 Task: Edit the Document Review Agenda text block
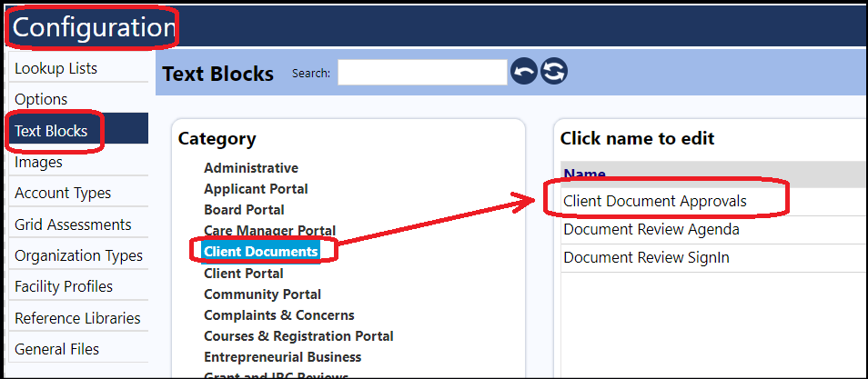pyautogui.click(x=651, y=230)
